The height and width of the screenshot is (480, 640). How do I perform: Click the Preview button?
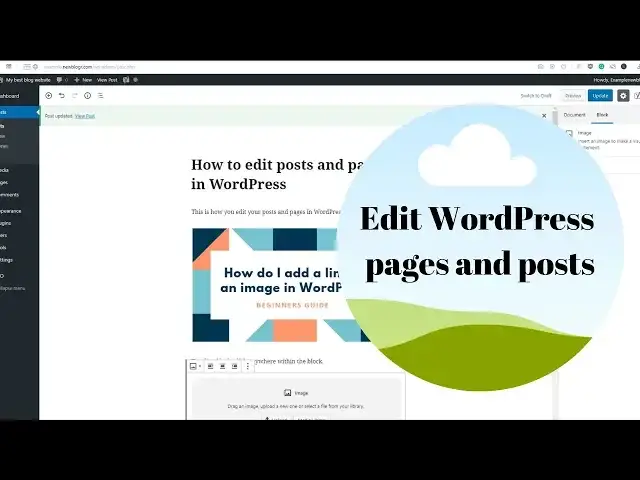tap(573, 96)
